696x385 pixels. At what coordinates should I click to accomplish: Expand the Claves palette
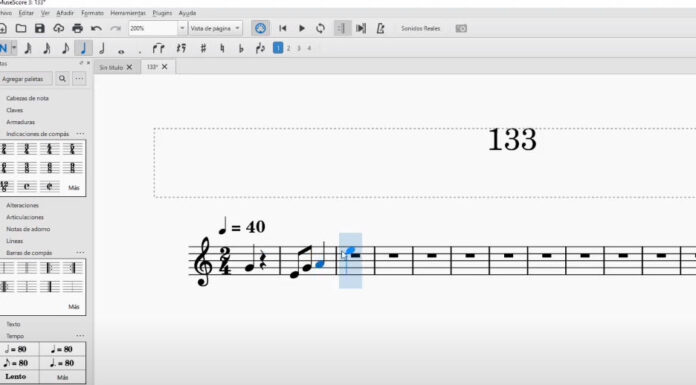click(15, 110)
